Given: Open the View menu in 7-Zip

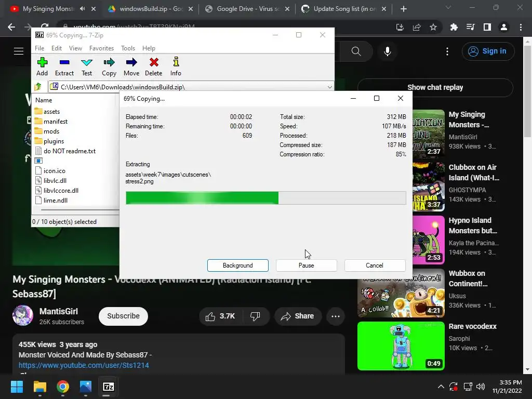Looking at the screenshot, I should tap(75, 48).
